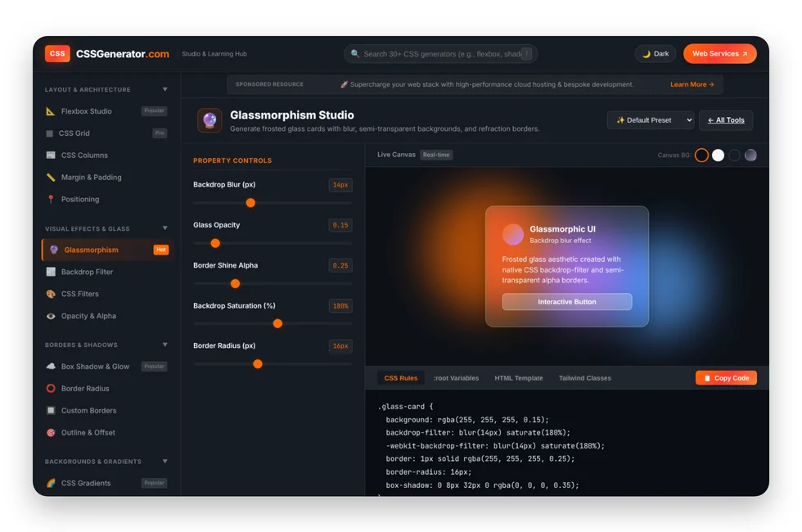Select the orange-ringed dark canvas background swatch

(702, 155)
